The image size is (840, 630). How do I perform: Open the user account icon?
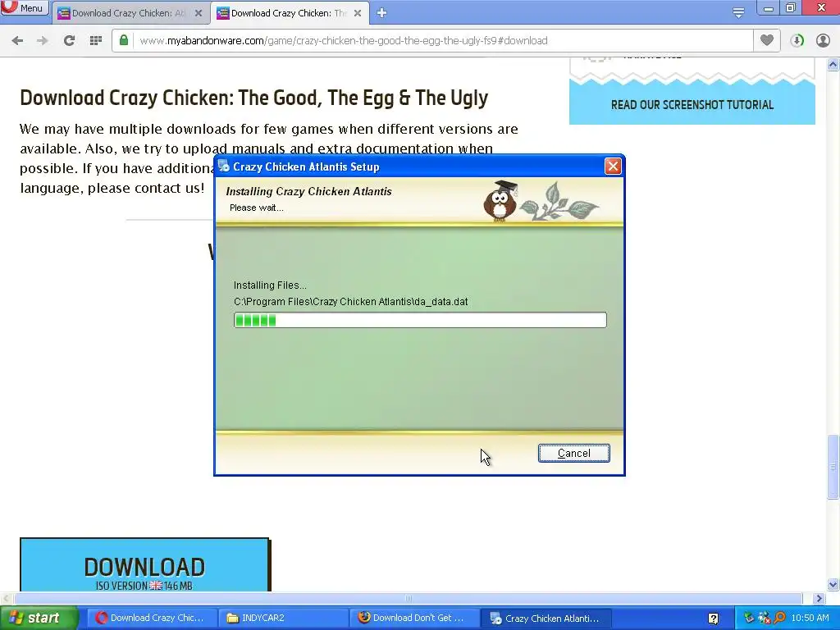pos(823,41)
